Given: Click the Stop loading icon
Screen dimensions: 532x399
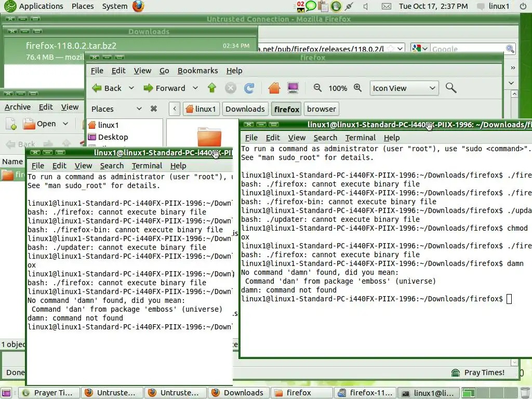Looking at the screenshot, I should [x=230, y=88].
